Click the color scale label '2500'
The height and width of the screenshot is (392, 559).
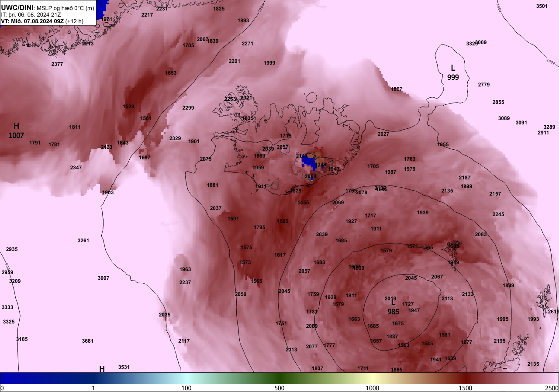[x=552, y=388]
